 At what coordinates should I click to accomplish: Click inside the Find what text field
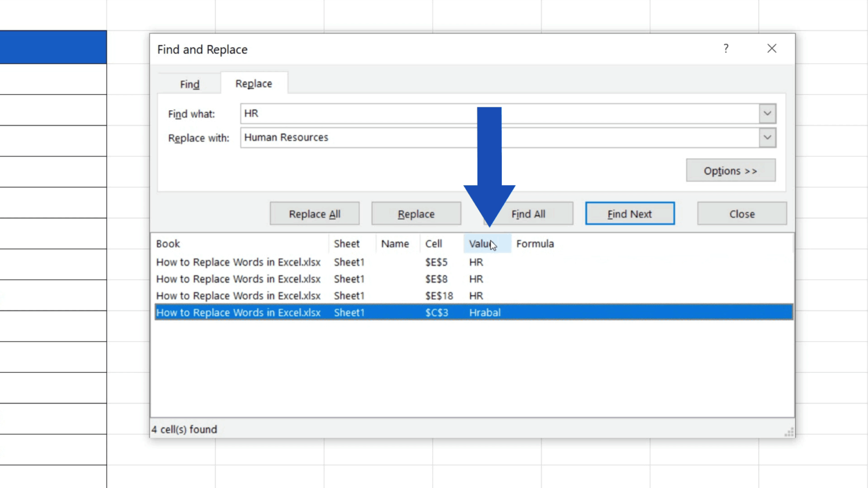point(396,114)
